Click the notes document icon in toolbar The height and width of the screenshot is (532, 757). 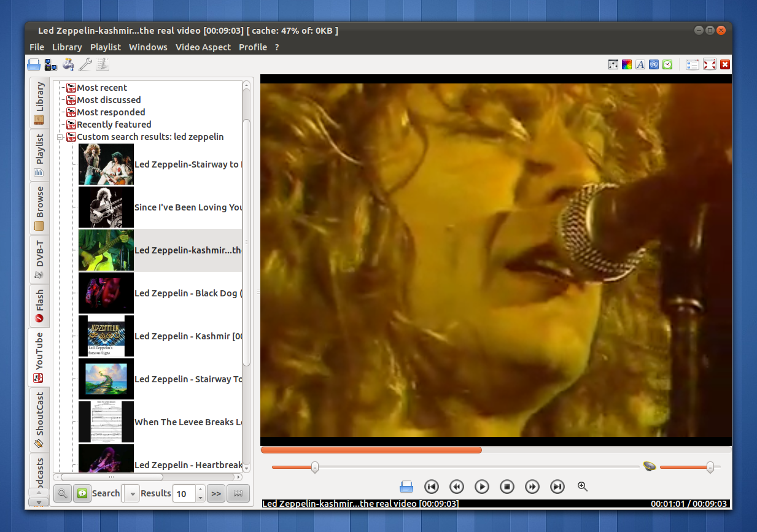coord(102,64)
